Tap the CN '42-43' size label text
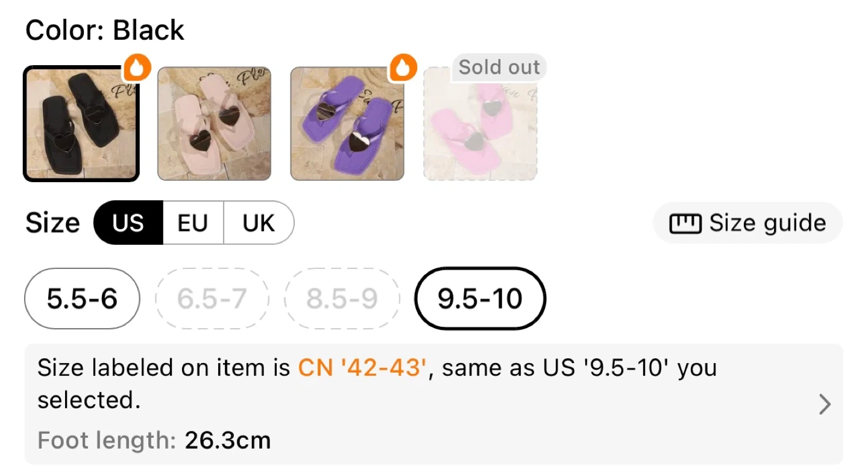Viewport: 868px width, 474px height. pos(363,368)
